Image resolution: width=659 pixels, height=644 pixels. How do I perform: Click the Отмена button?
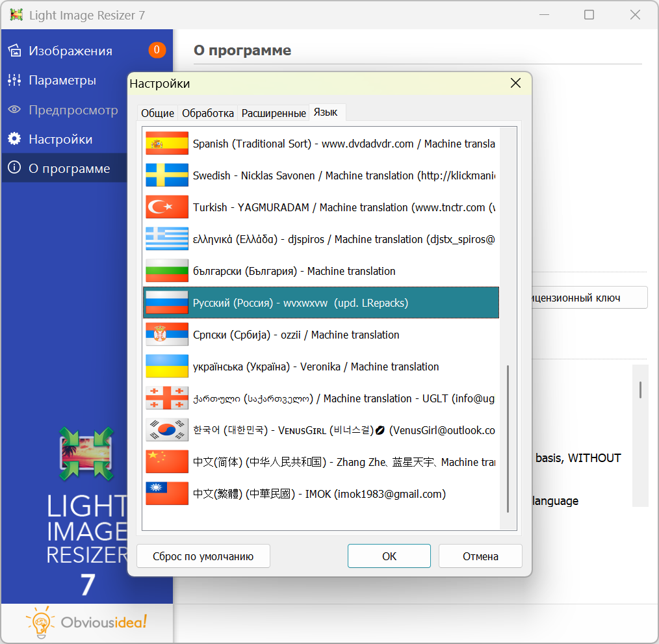click(480, 556)
